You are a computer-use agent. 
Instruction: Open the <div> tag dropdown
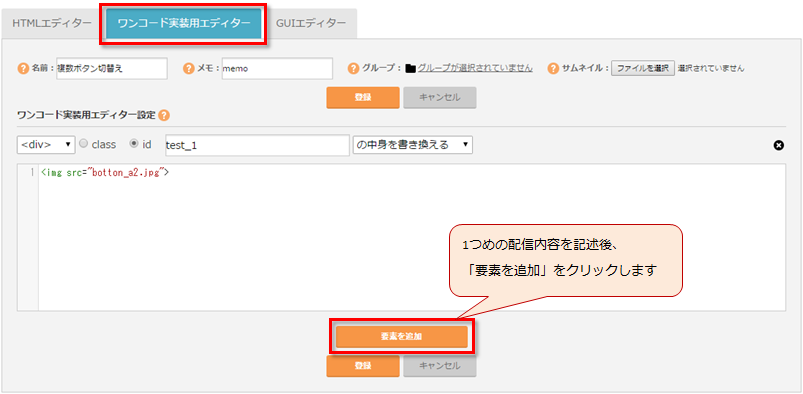(x=46, y=144)
